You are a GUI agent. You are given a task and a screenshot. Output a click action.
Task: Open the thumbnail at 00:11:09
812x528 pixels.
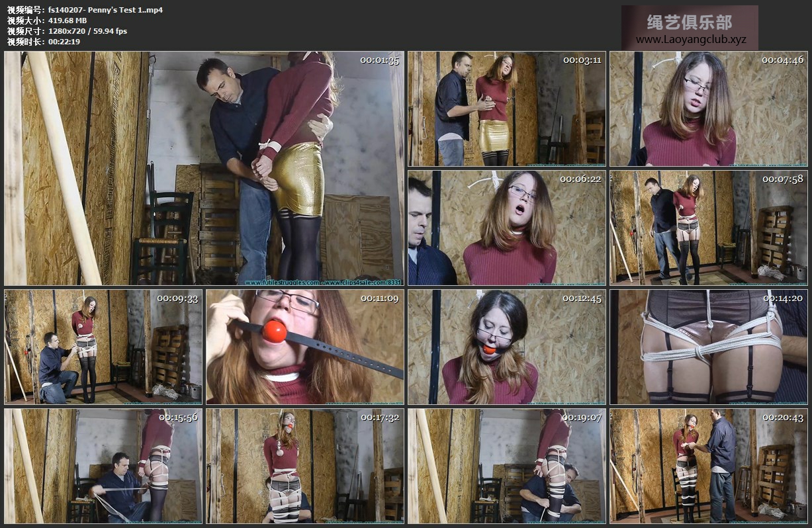pyautogui.click(x=305, y=346)
